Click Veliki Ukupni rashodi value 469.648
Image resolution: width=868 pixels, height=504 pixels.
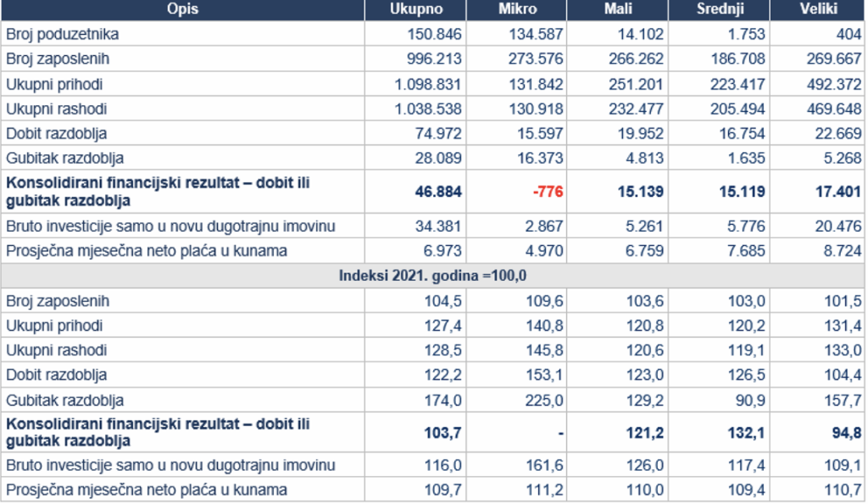point(833,109)
